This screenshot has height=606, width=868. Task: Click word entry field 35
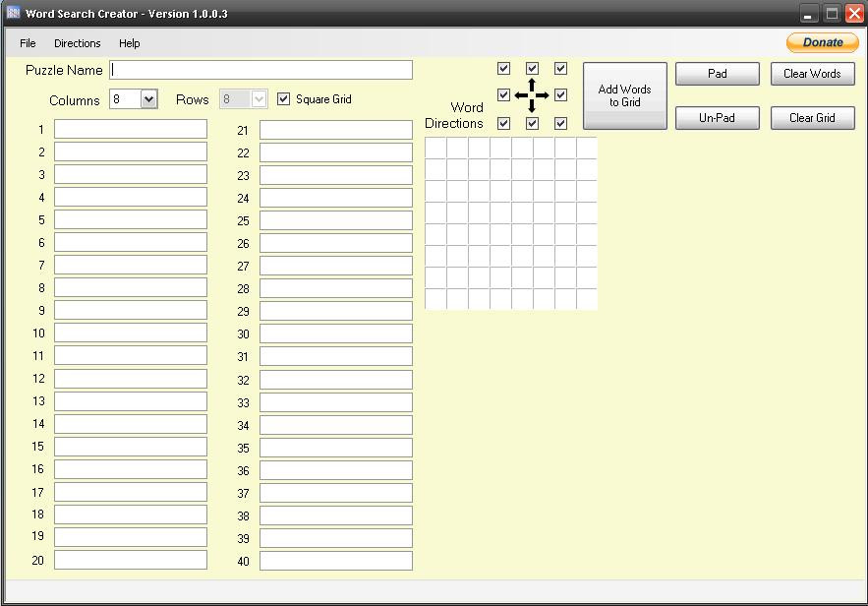coord(336,448)
